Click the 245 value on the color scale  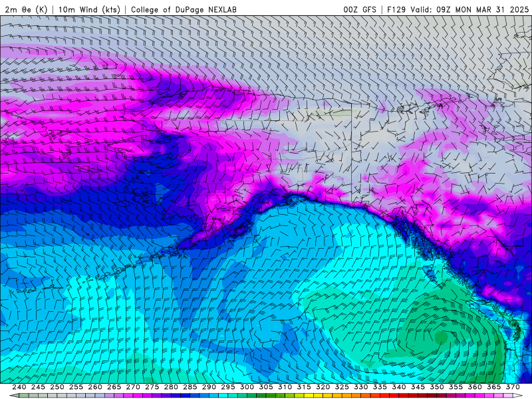click(x=38, y=387)
